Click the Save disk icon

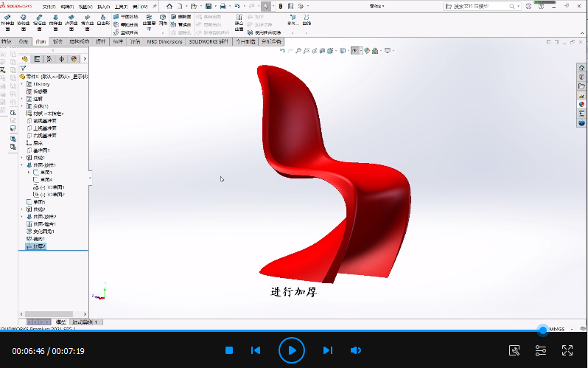tap(209, 6)
